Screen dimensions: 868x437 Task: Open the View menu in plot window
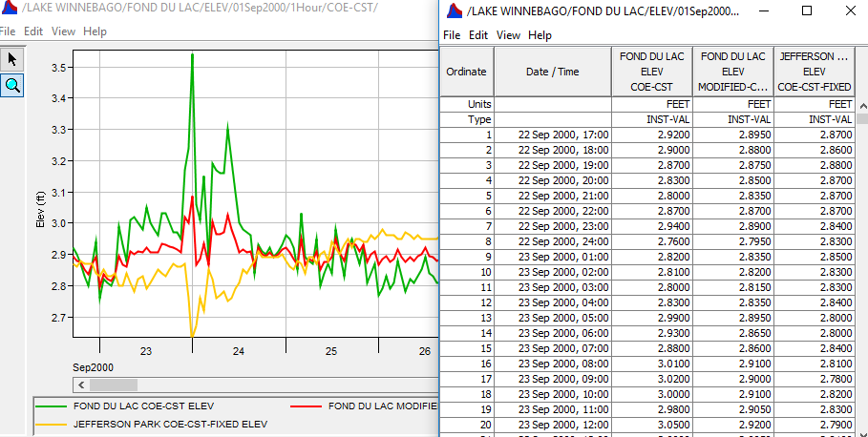pyautogui.click(x=63, y=31)
